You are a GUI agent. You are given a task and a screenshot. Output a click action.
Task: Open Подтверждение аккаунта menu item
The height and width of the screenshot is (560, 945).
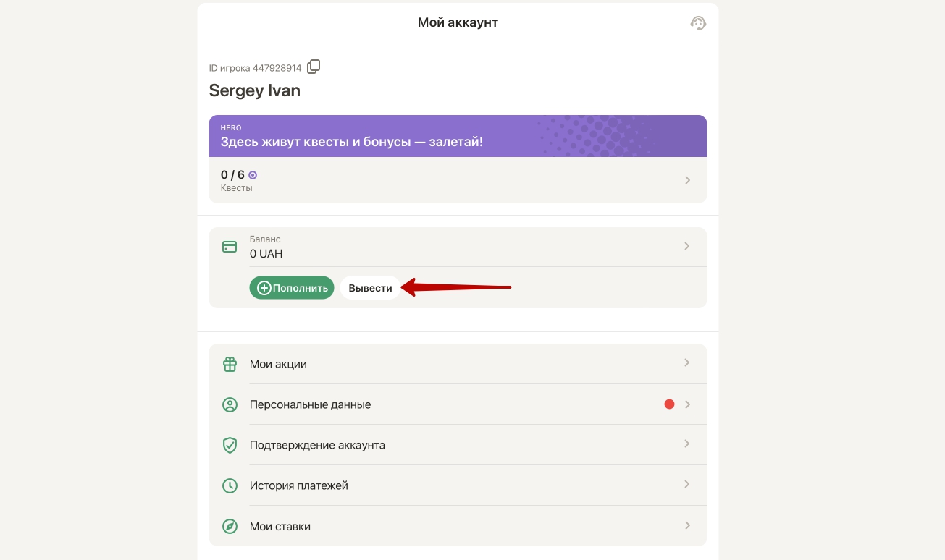317,445
